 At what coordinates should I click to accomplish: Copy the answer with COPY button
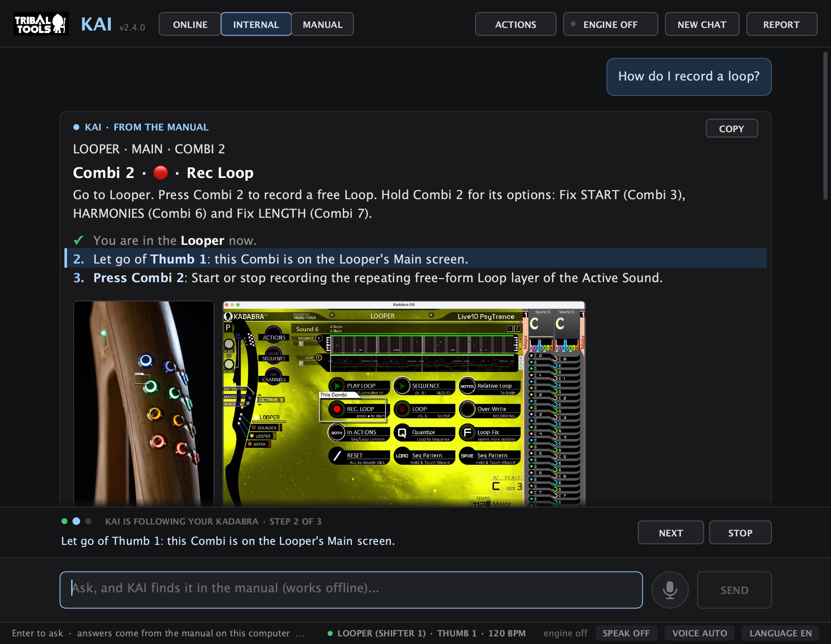pyautogui.click(x=731, y=128)
